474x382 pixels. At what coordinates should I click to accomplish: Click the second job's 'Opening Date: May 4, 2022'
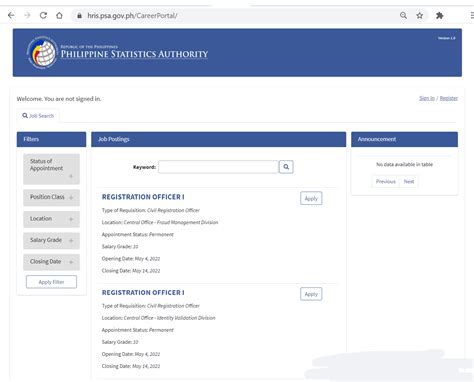(x=131, y=354)
